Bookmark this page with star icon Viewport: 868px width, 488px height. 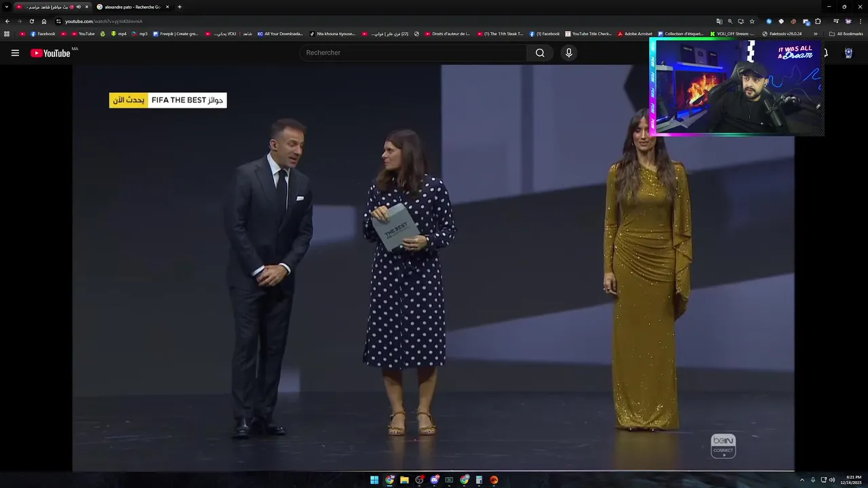pos(752,21)
